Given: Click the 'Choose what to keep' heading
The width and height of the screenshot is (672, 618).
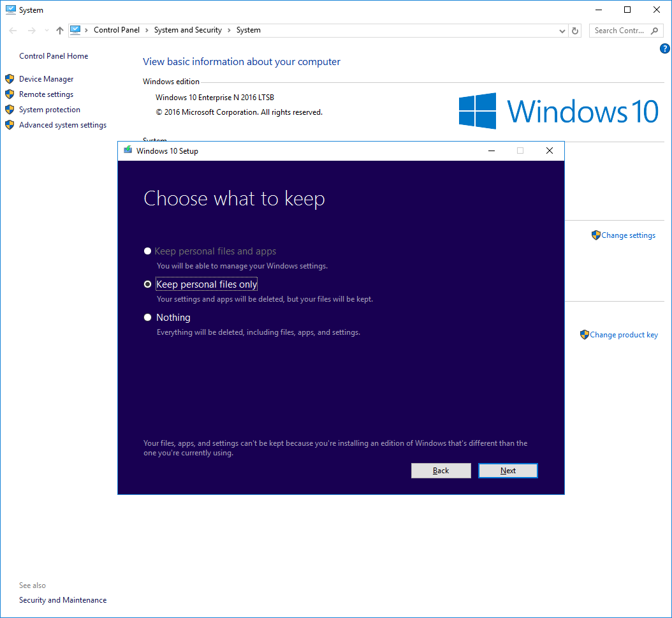Looking at the screenshot, I should click(x=234, y=199).
